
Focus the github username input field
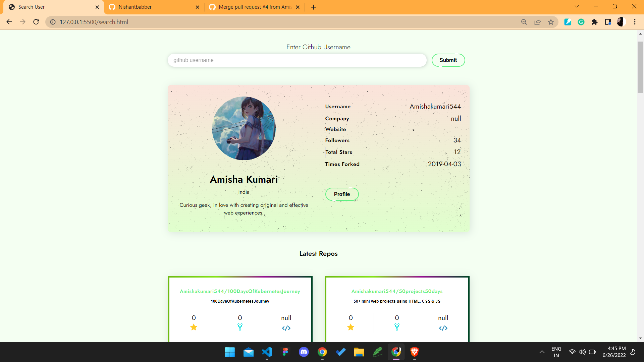pyautogui.click(x=297, y=60)
